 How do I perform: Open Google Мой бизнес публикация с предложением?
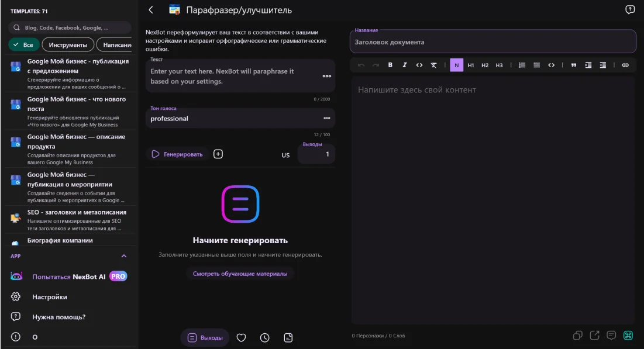coord(71,74)
